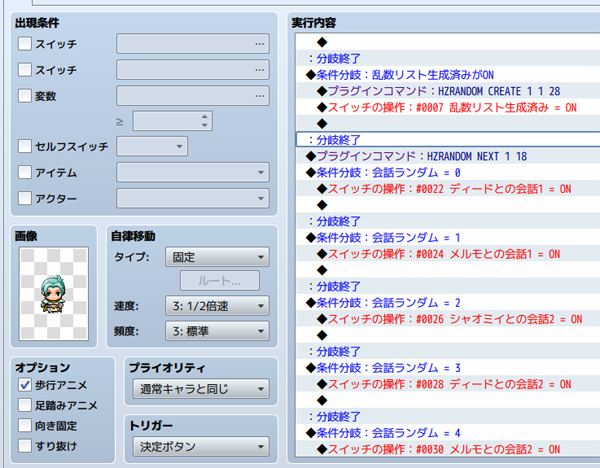Check the すり抜け option
The image size is (600, 468).
point(25,446)
